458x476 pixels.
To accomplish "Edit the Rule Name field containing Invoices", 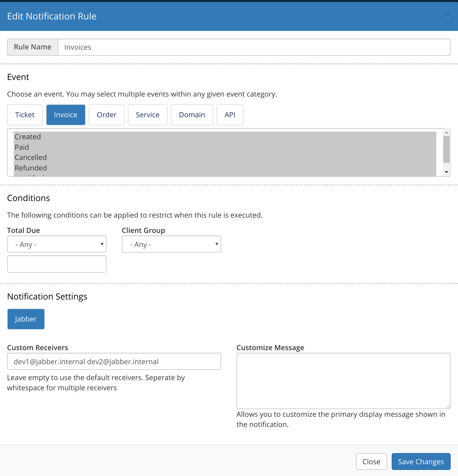I will 254,47.
